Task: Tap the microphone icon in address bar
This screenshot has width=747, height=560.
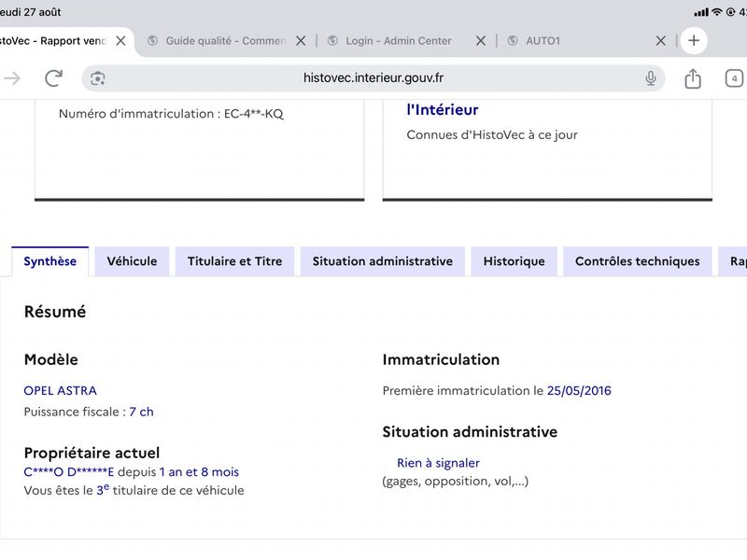Action: (x=650, y=78)
